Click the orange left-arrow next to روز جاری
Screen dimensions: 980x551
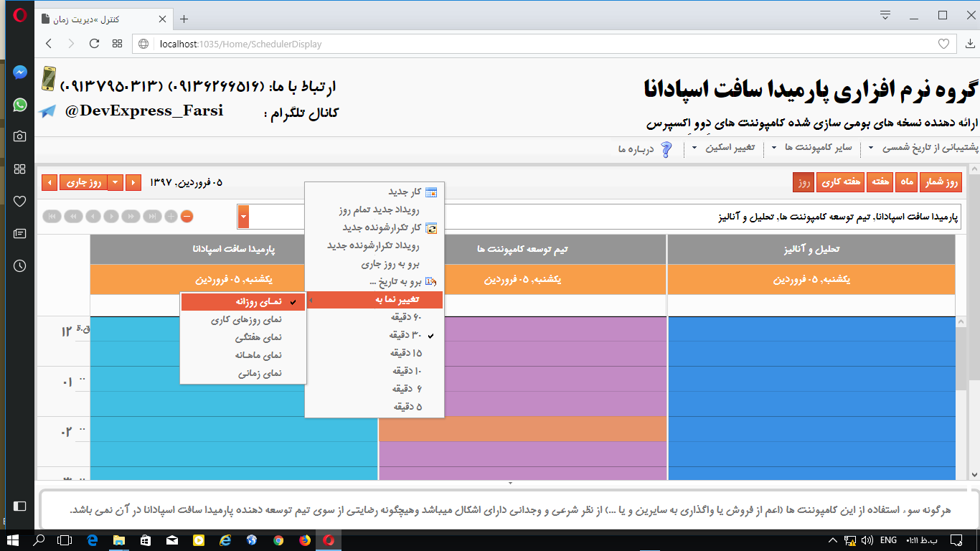tap(49, 182)
